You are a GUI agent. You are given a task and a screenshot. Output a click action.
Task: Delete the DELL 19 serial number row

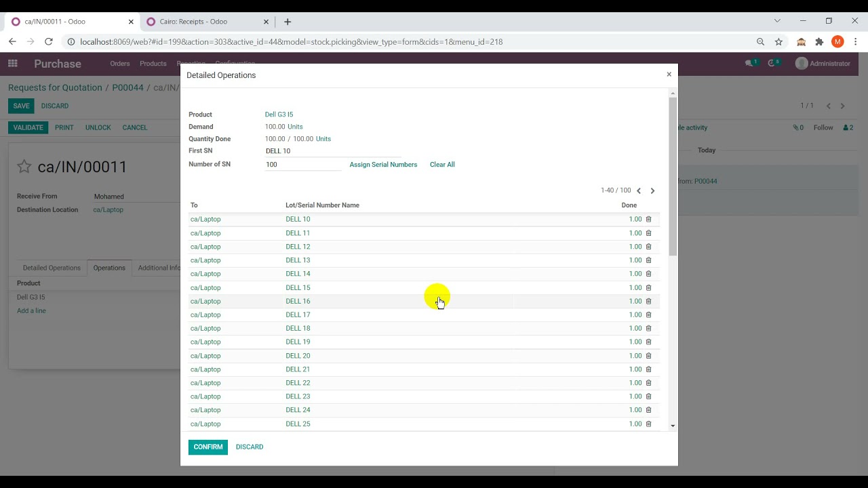click(648, 342)
